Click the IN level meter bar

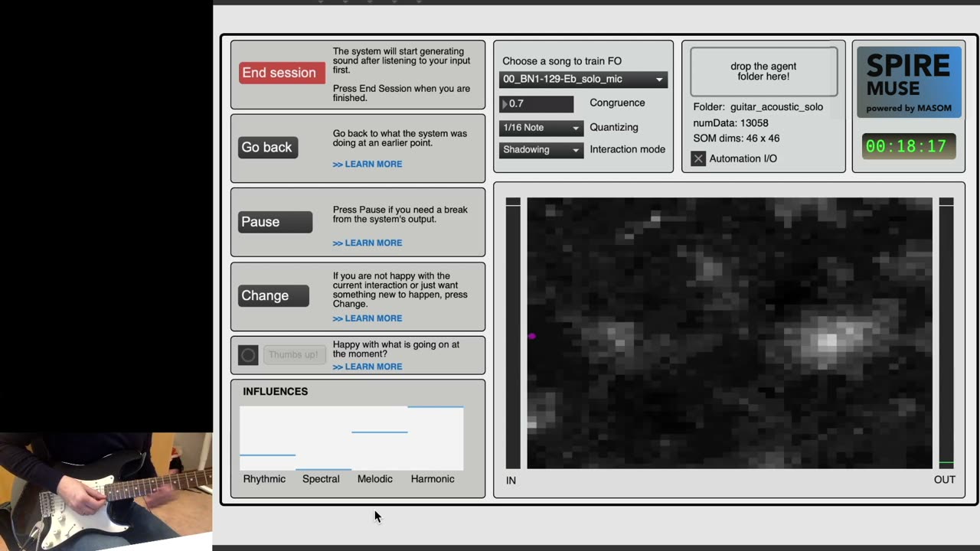pos(513,333)
